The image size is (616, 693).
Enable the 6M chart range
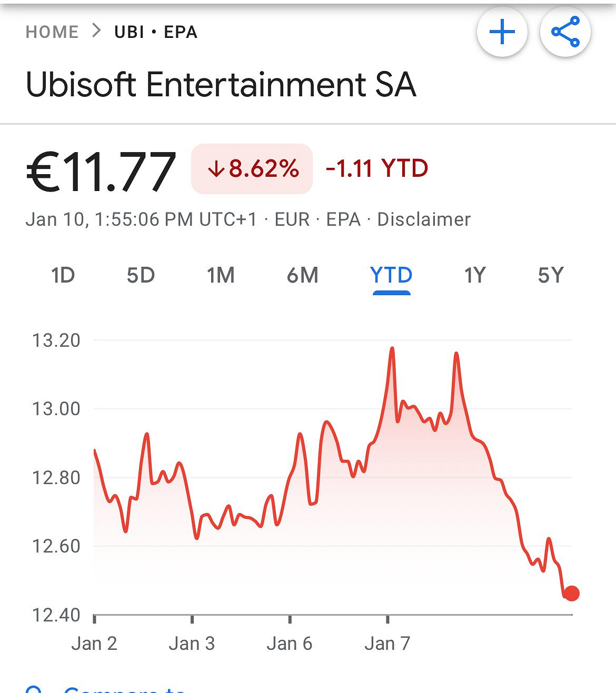[302, 275]
